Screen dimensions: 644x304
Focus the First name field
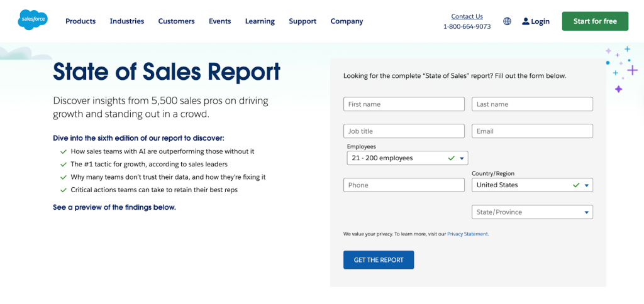tap(404, 104)
